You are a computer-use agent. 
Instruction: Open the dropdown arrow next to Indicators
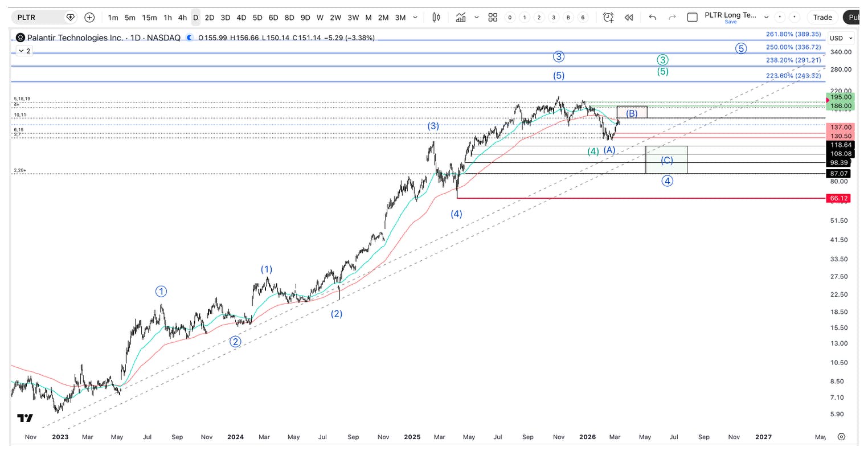pyautogui.click(x=476, y=17)
